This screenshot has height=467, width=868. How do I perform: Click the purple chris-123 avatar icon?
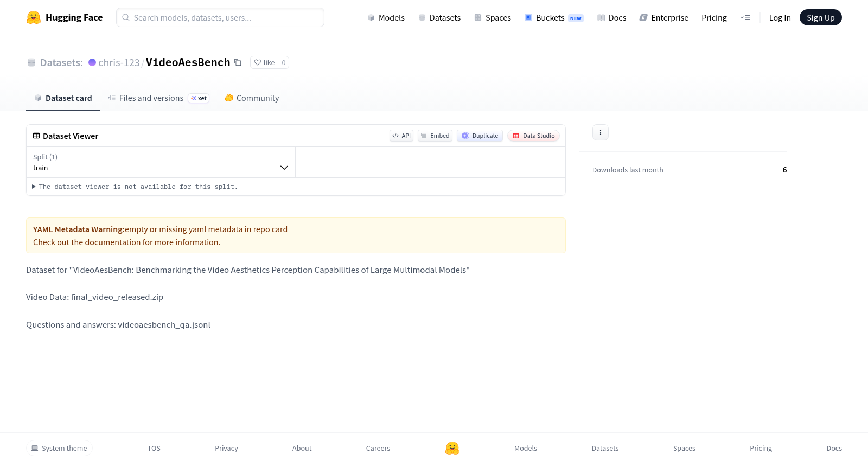92,62
